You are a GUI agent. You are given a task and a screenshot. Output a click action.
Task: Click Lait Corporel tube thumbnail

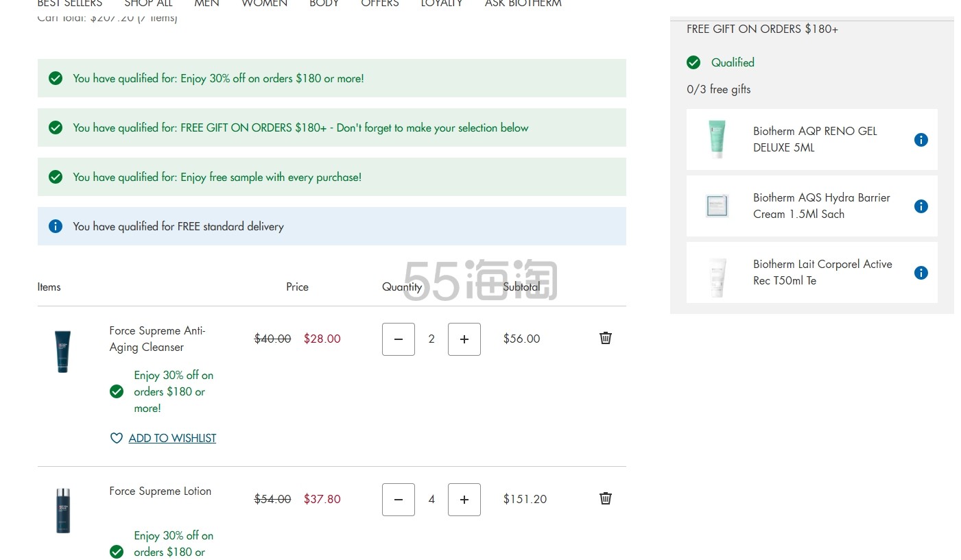[x=717, y=277]
